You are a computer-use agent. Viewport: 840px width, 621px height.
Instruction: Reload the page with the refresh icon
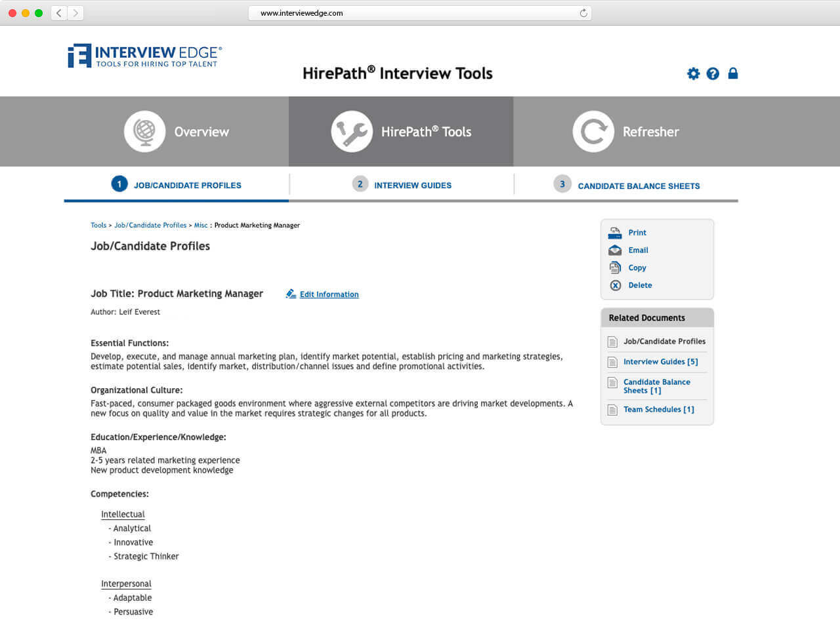point(583,13)
